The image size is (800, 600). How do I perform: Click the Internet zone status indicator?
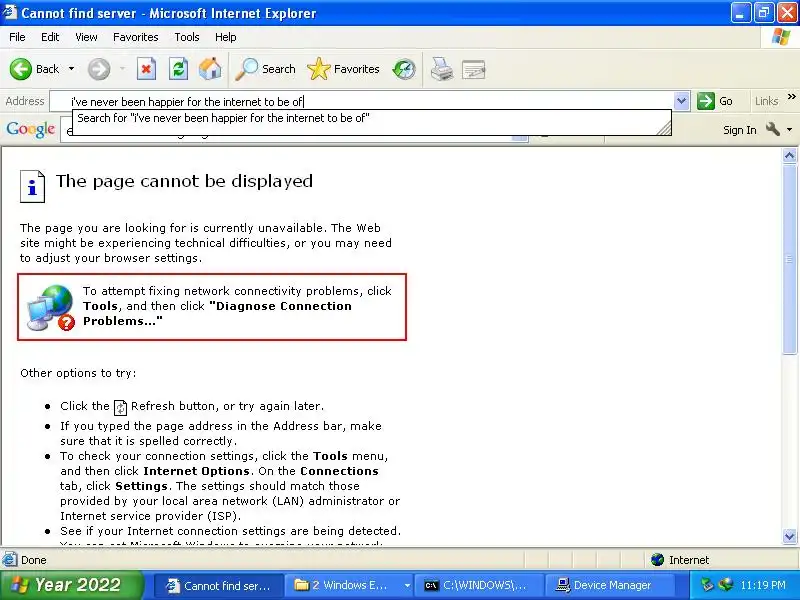click(x=680, y=560)
